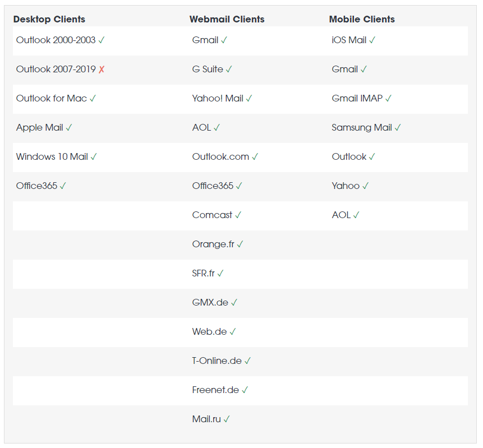Click the checkmark next to iOS Mail
This screenshot has height=448, width=483.
[372, 40]
